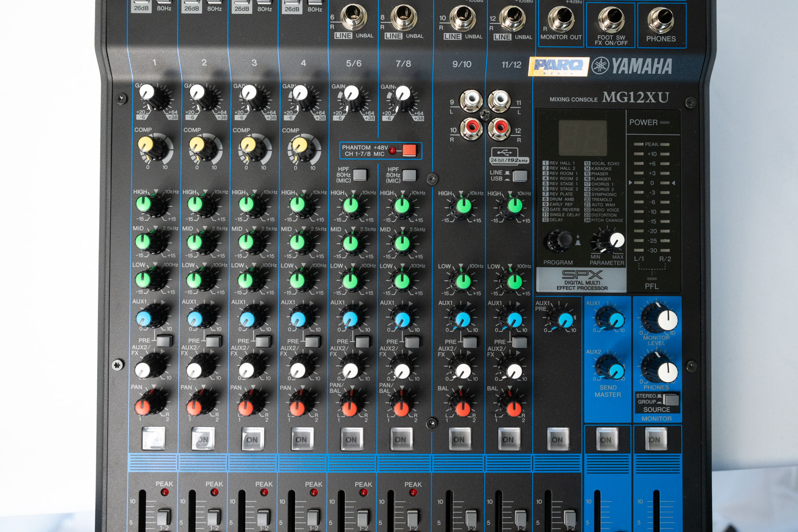Toggle the ON button below the MONITOR section
Image resolution: width=798 pixels, height=532 pixels.
[x=656, y=439]
